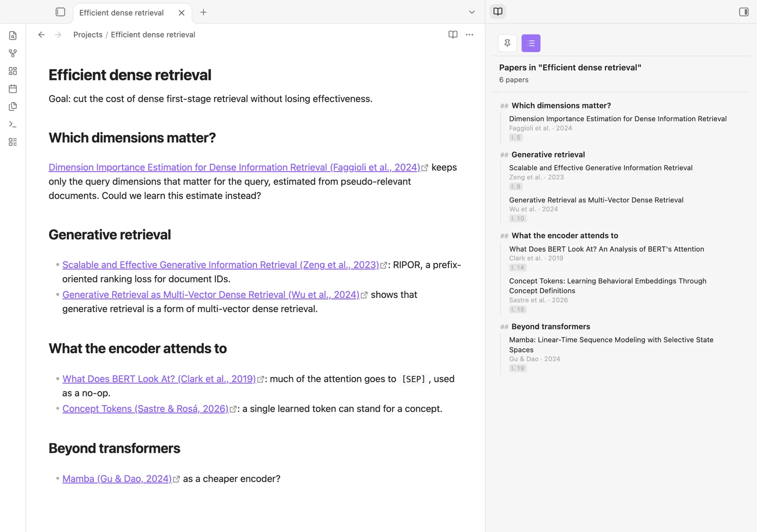Switch note to reading view book icon
The height and width of the screenshot is (532, 757).
453,35
